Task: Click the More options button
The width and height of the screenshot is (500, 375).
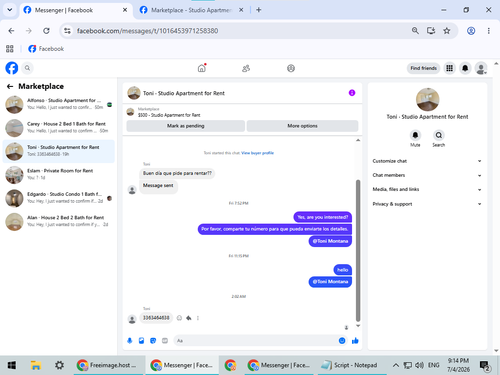Action: pos(302,126)
